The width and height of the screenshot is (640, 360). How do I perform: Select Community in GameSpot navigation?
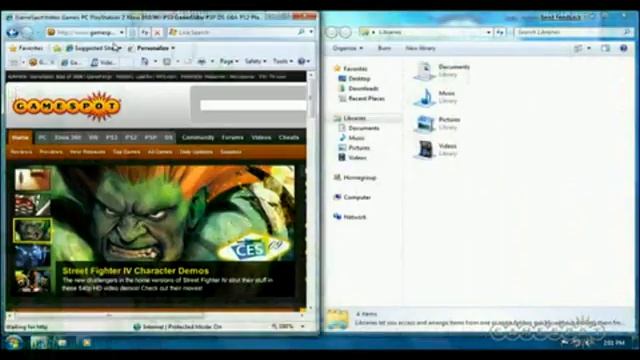[198, 138]
